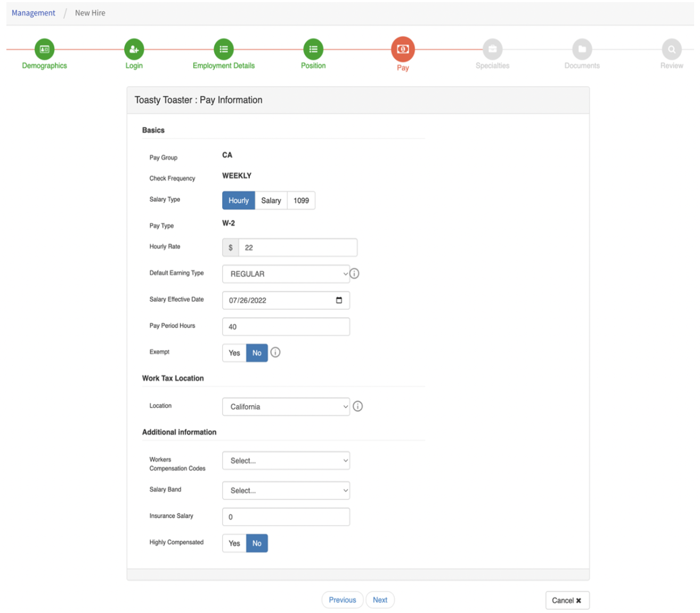The width and height of the screenshot is (700, 613).
Task: Switch Salary Type to Salary
Action: coord(271,200)
